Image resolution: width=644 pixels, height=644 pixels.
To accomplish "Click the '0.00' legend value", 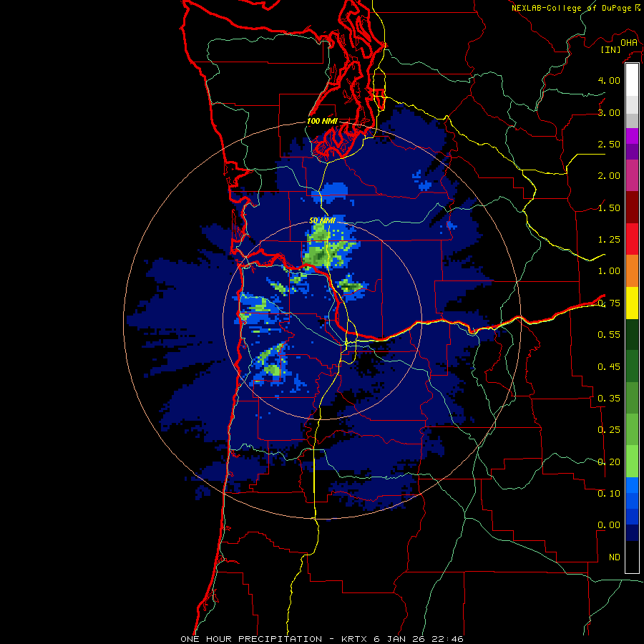I will click(609, 525).
